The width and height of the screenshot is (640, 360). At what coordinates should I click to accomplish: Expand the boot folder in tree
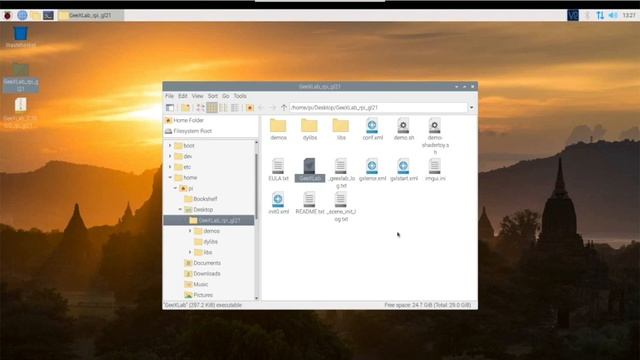(170, 146)
